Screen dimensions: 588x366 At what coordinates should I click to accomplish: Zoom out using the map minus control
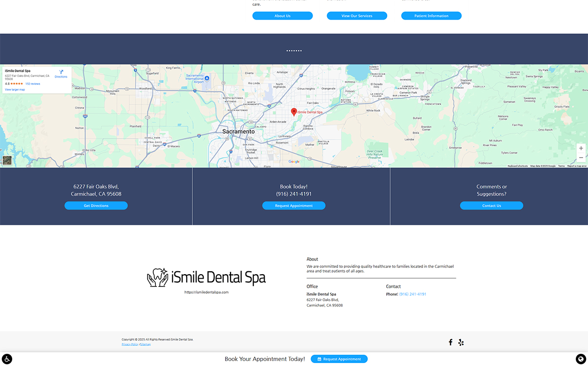[x=581, y=156]
